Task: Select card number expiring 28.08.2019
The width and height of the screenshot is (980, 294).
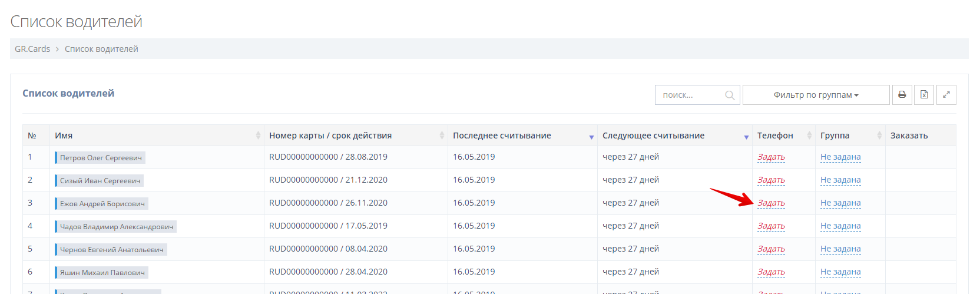Action: tap(328, 157)
